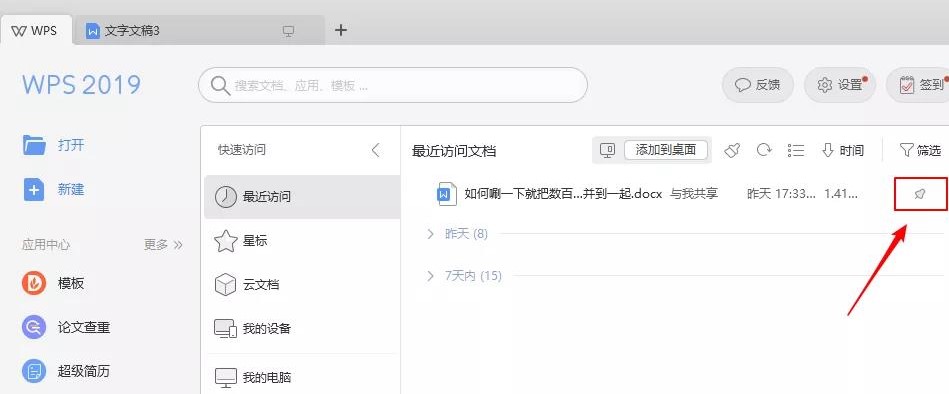Click the monitor icon on 文字文稿3 tab
This screenshot has width=949, height=394.
pyautogui.click(x=289, y=31)
